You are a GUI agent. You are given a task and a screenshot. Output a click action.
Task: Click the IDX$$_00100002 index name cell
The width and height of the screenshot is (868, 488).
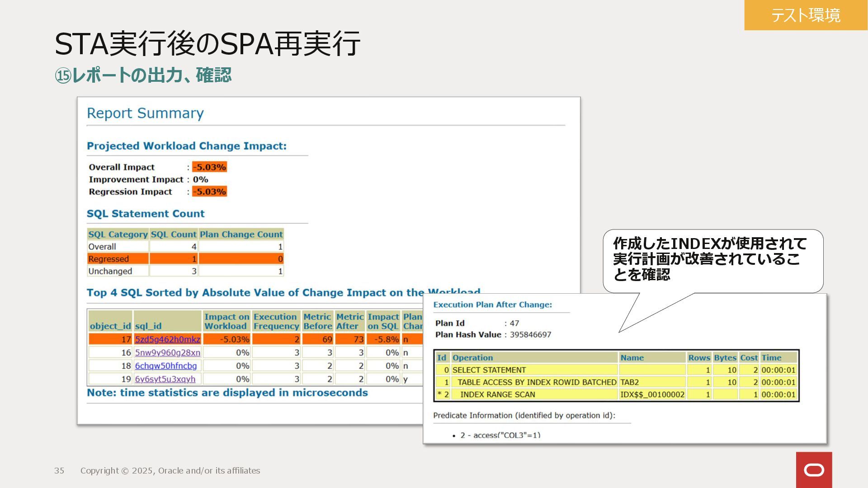point(652,394)
